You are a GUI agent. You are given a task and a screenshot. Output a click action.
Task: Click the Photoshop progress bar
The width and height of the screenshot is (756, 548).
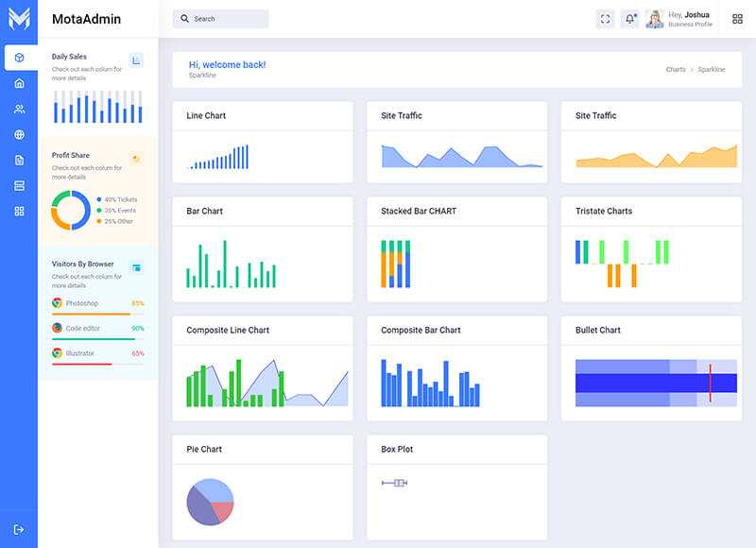click(x=91, y=314)
